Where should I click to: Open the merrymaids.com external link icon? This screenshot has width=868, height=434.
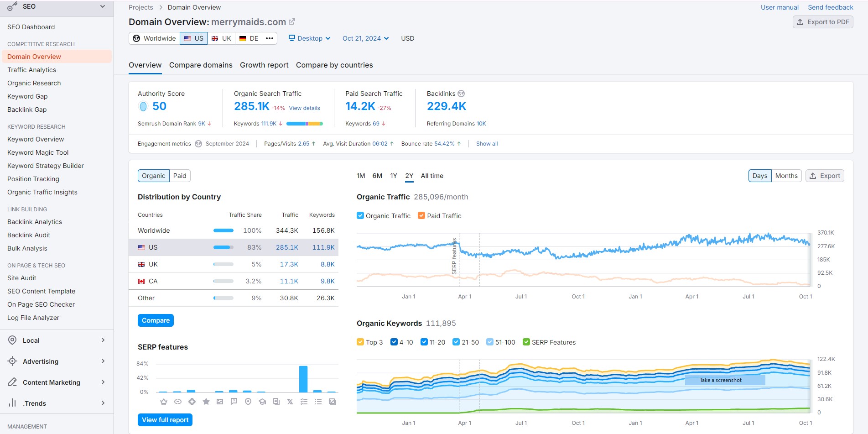tap(292, 21)
